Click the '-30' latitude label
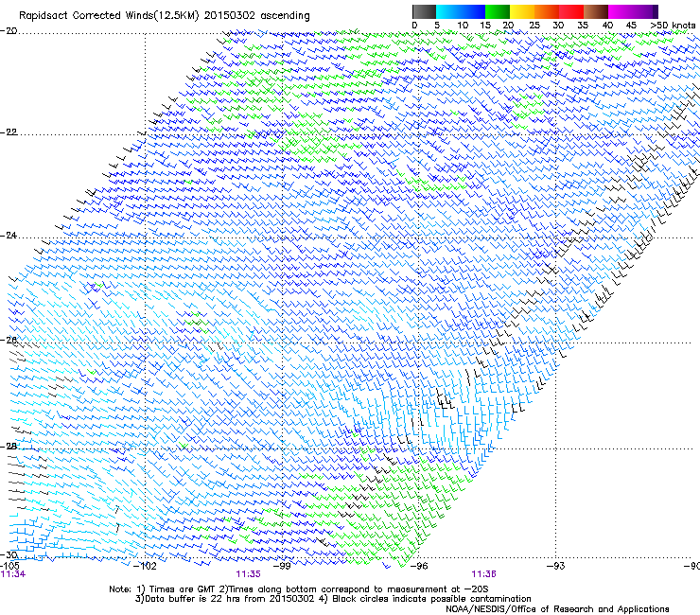The height and width of the screenshot is (615, 700). point(9,554)
